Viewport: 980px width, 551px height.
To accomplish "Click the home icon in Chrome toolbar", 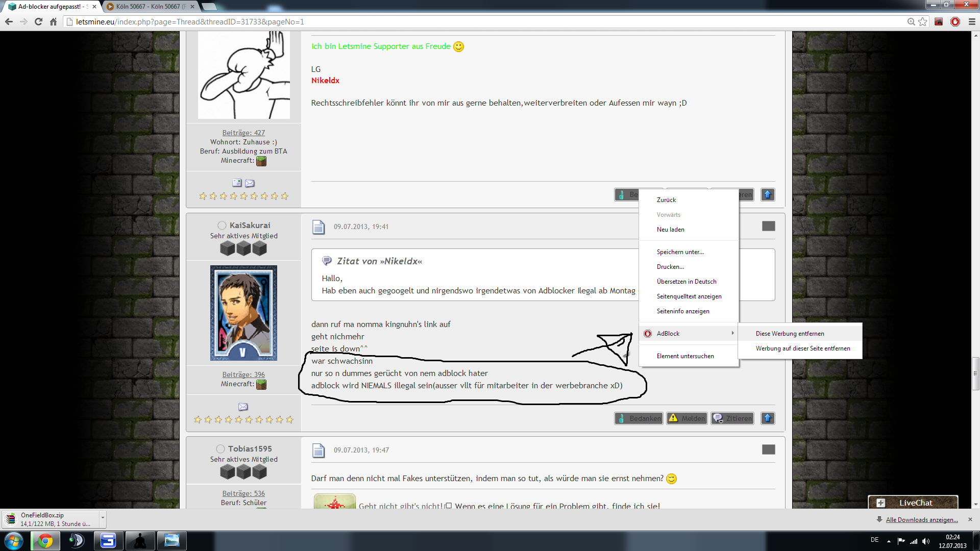I will (x=53, y=21).
